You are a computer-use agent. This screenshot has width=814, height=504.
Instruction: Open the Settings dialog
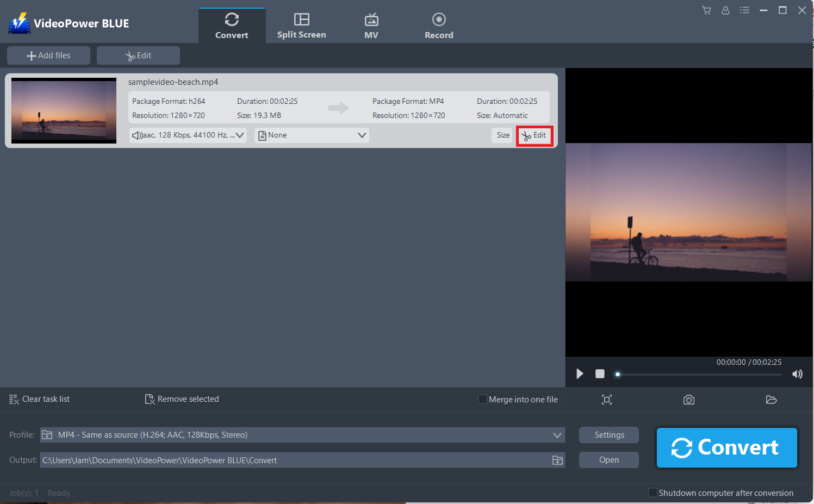[x=608, y=434]
